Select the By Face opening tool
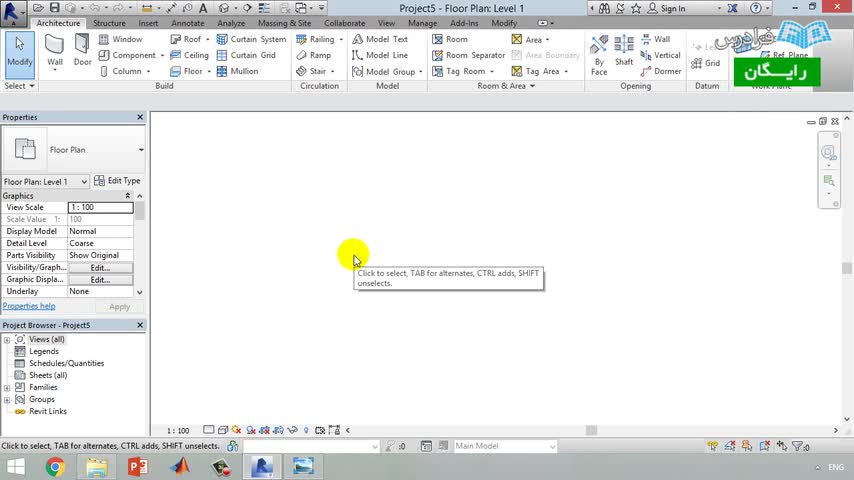The height and width of the screenshot is (480, 854). [599, 55]
